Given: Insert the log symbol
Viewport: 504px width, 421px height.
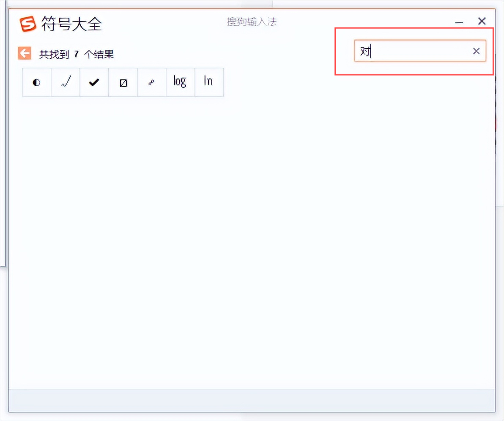Looking at the screenshot, I should [x=180, y=82].
